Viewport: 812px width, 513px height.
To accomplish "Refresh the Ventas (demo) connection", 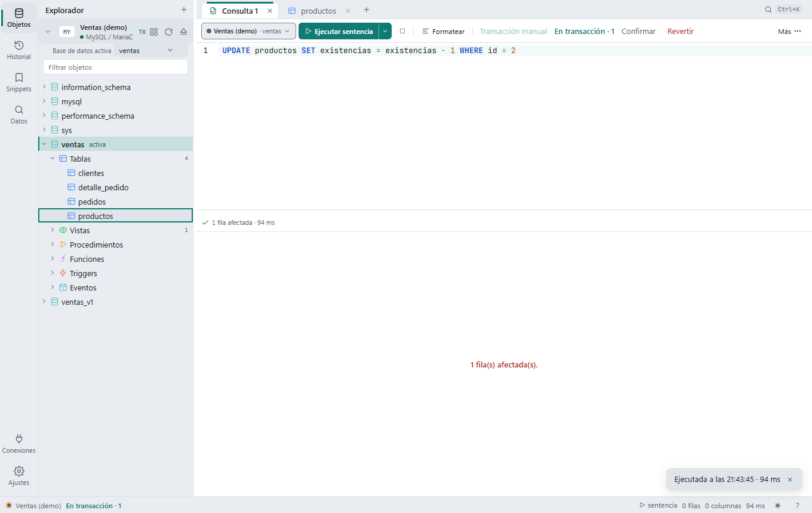I will pyautogui.click(x=168, y=32).
